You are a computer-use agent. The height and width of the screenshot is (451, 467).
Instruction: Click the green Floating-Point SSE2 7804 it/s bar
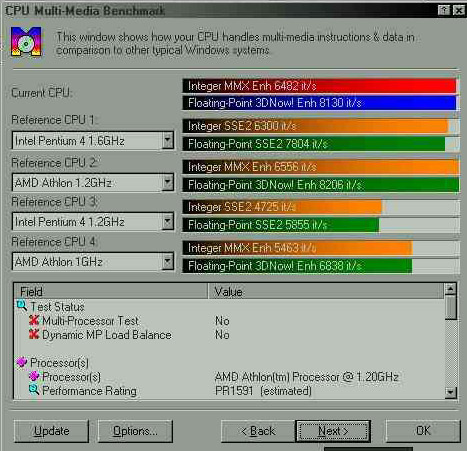point(314,144)
